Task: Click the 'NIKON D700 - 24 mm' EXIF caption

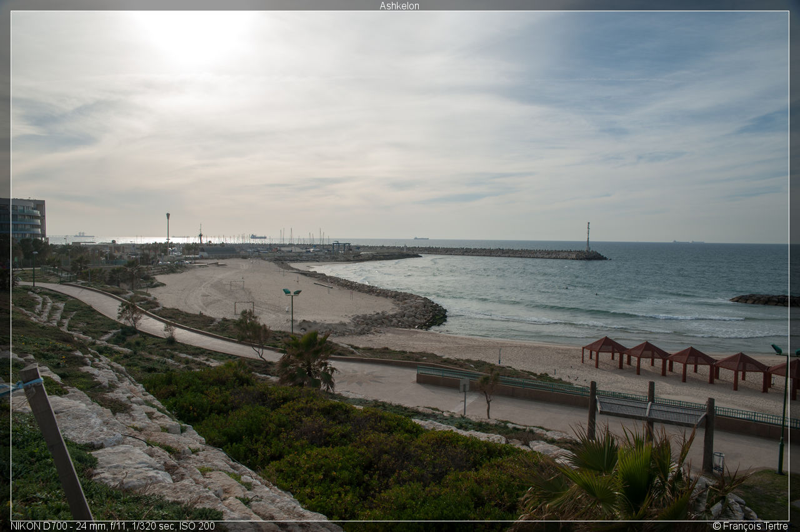Action: click(112, 526)
